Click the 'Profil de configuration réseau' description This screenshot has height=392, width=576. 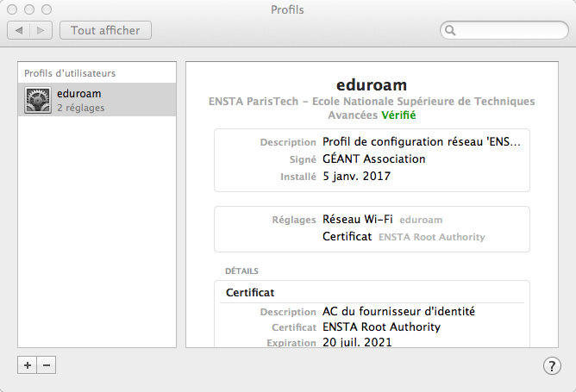click(x=422, y=141)
